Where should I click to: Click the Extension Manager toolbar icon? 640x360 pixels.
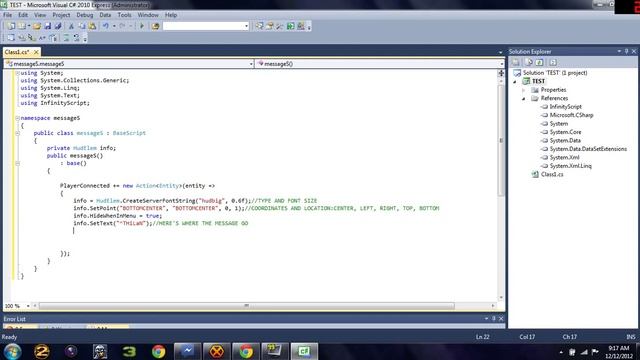click(301, 26)
